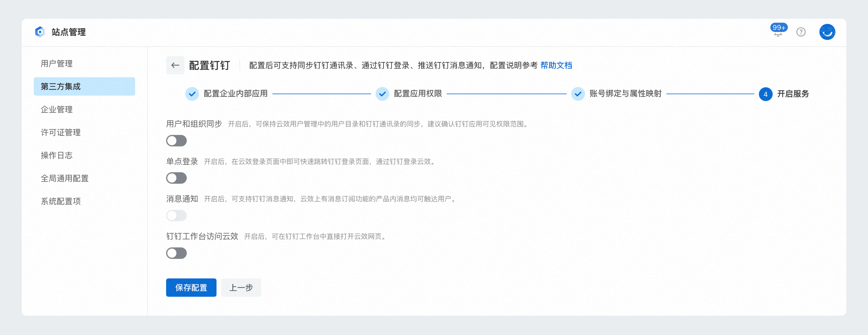Click the 账号绑定与属性映射 step checkmark
868x335 pixels.
pyautogui.click(x=577, y=94)
